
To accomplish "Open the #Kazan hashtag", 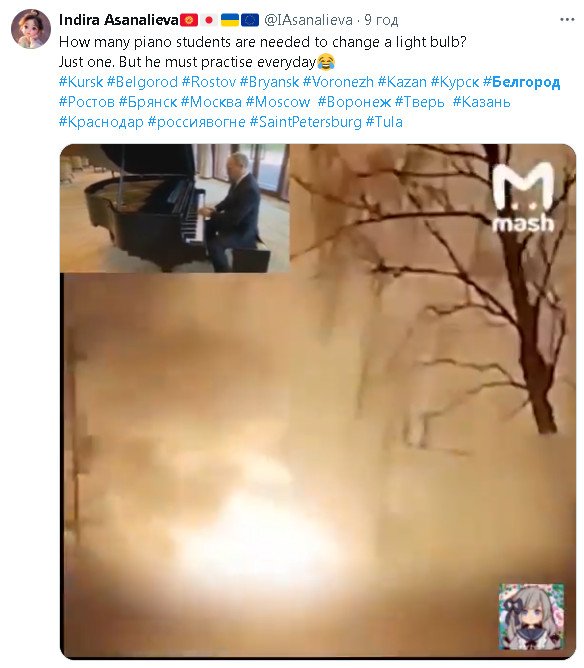I will (x=402, y=82).
